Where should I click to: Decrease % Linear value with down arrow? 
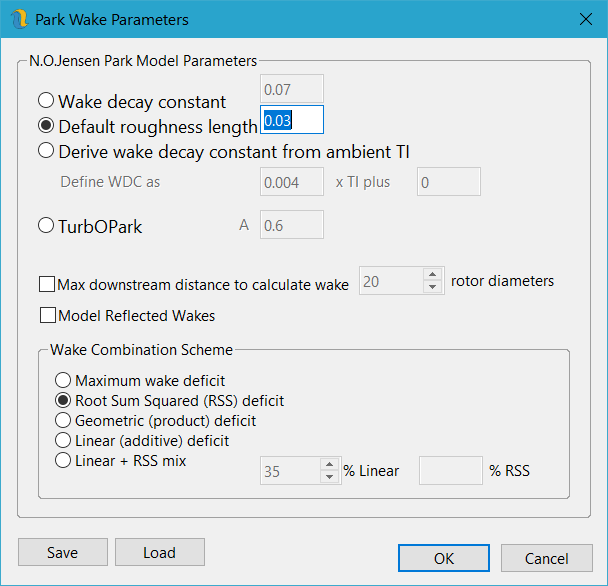click(x=330, y=477)
